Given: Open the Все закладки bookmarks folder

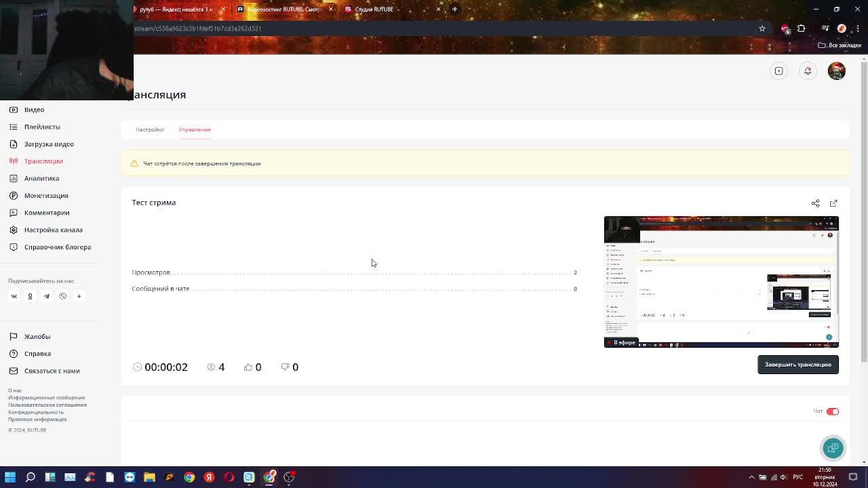Looking at the screenshot, I should 840,45.
